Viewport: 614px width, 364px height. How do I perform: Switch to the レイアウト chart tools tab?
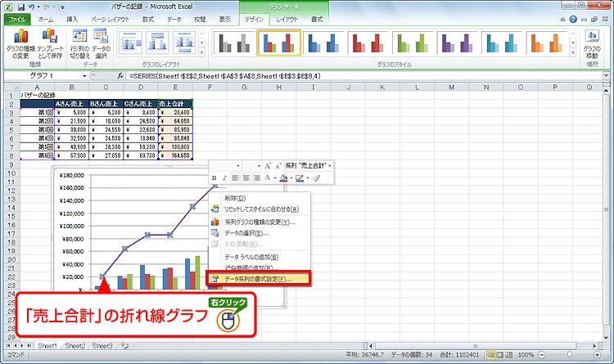(x=287, y=19)
